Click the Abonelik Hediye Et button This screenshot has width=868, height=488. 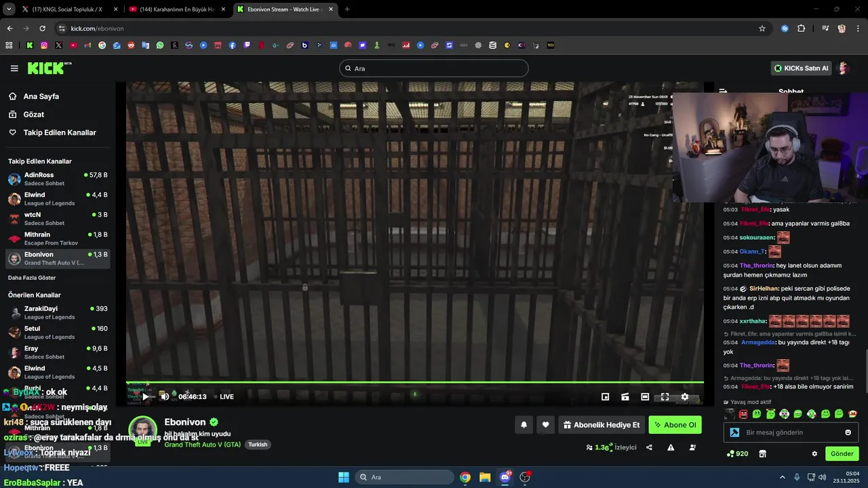pyautogui.click(x=601, y=425)
